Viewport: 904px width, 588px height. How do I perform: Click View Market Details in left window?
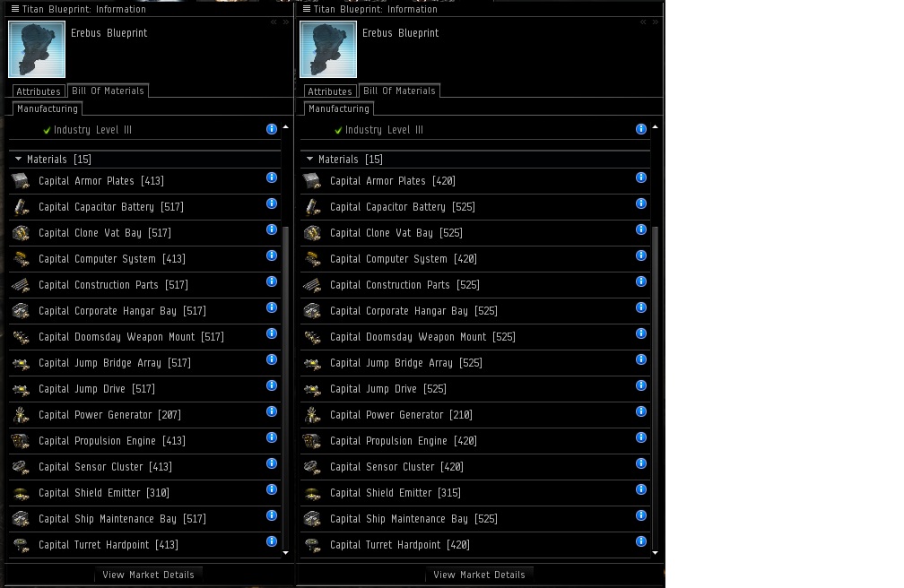148,575
